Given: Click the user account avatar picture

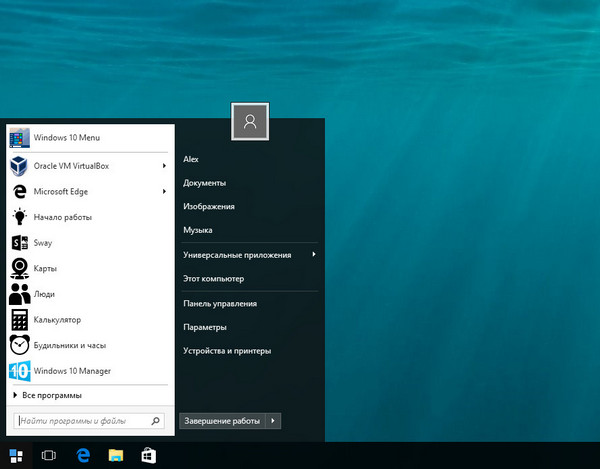Looking at the screenshot, I should click(x=250, y=120).
